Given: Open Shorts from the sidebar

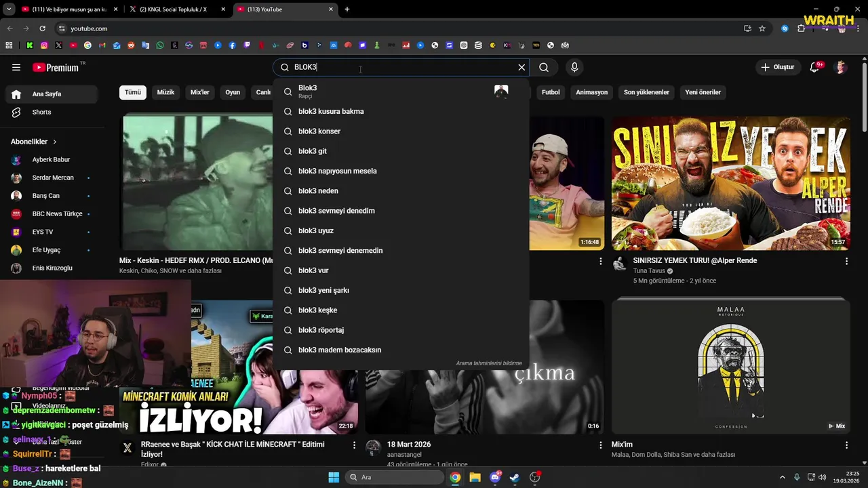Looking at the screenshot, I should click(x=52, y=112).
